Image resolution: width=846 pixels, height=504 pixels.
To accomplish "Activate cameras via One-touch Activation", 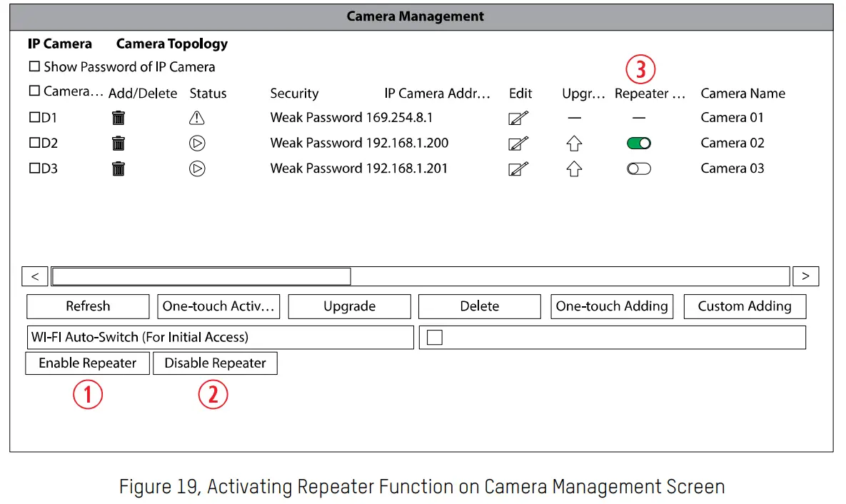I will tap(218, 306).
